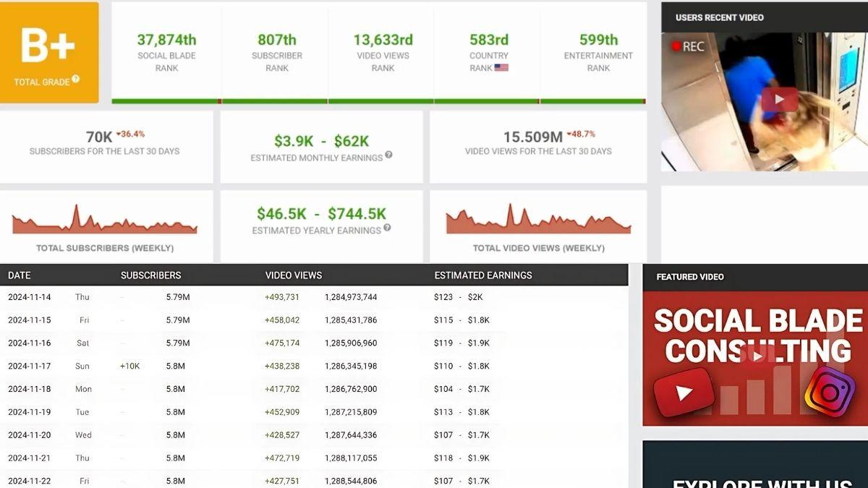Select the 2024-11-16 date cell
The width and height of the screenshot is (868, 488).
pos(30,343)
